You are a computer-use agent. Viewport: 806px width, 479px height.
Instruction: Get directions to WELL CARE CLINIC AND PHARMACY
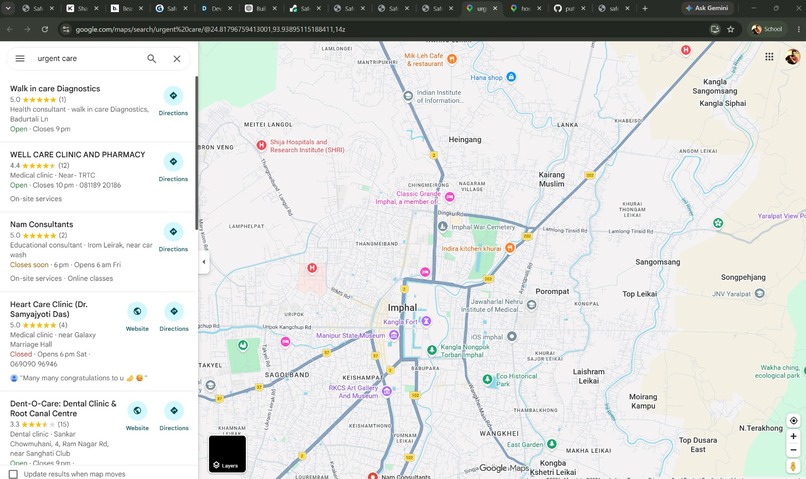173,167
